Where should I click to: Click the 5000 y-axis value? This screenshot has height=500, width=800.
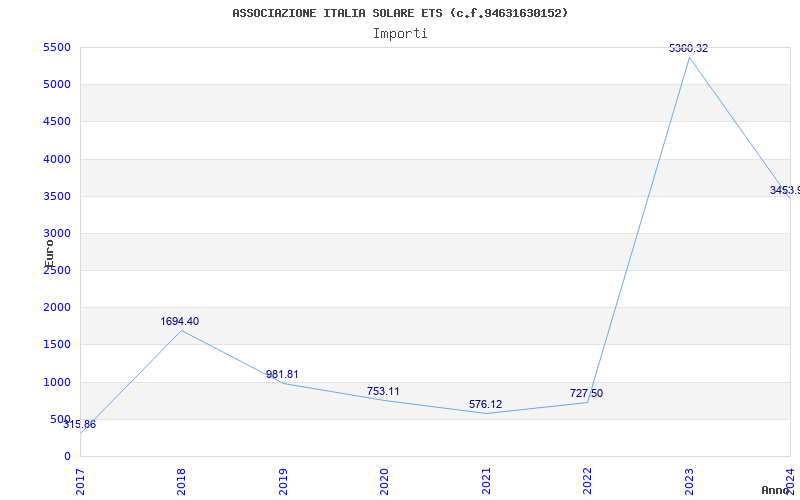point(57,85)
